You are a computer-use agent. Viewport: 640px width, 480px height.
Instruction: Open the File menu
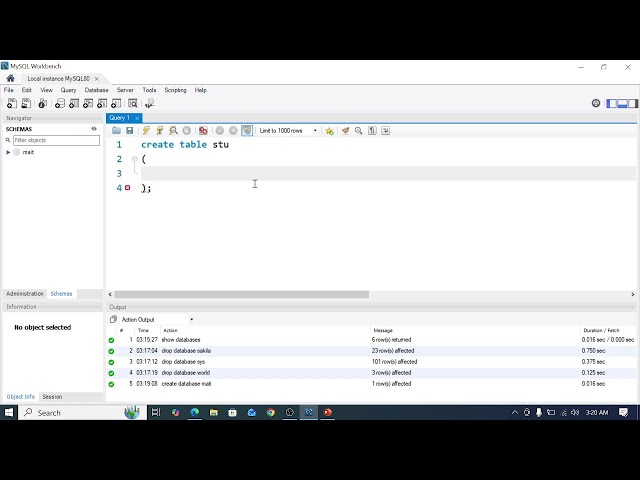click(9, 90)
